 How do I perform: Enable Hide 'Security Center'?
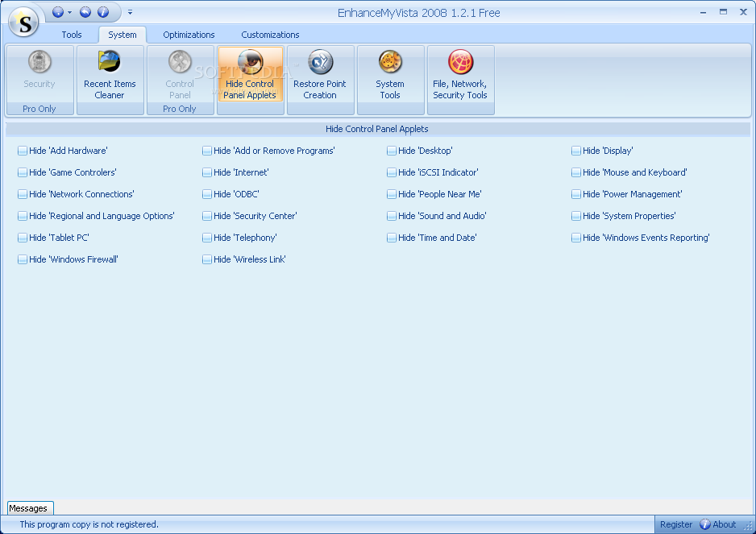(207, 216)
